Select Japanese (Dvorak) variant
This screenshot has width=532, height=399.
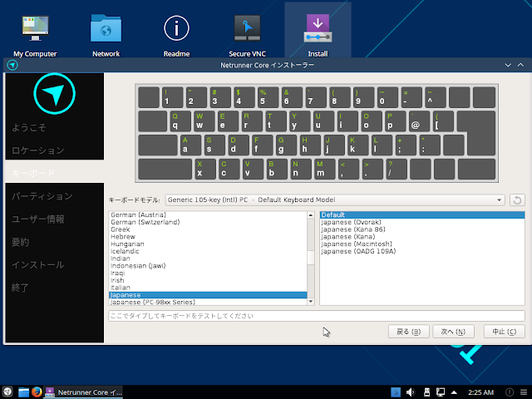(x=422, y=222)
